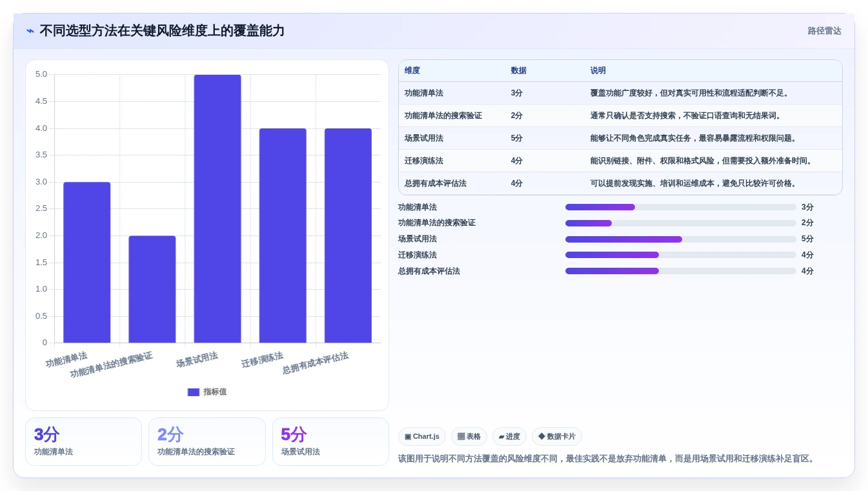Image resolution: width=868 pixels, height=491 pixels.
Task: Select the Chart.js chip
Action: coord(422,437)
